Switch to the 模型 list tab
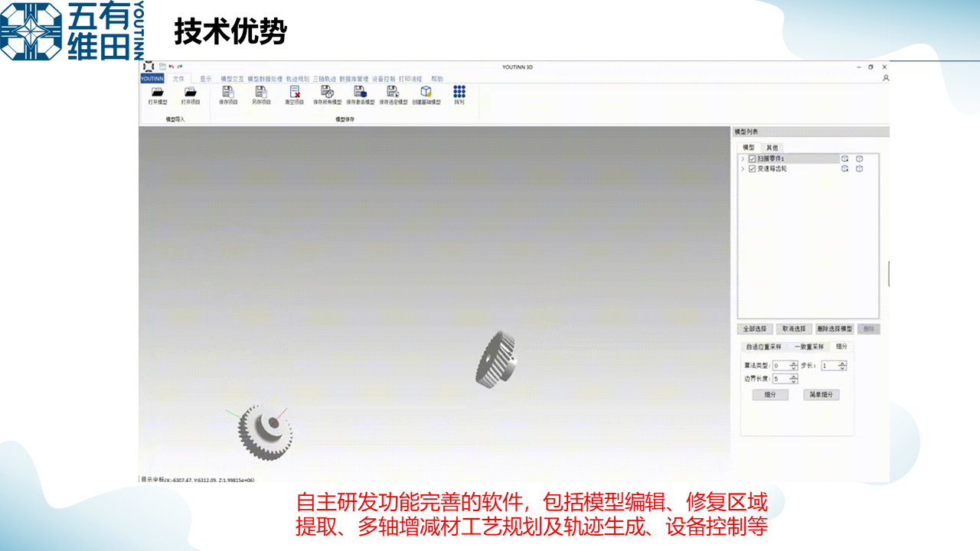Screen dimensions: 980x551 pos(749,148)
